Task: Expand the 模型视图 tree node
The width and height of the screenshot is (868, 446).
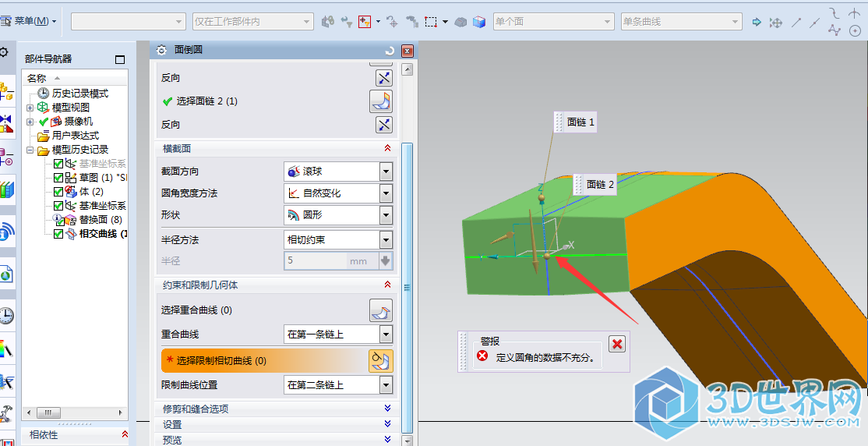Action: pyautogui.click(x=30, y=108)
